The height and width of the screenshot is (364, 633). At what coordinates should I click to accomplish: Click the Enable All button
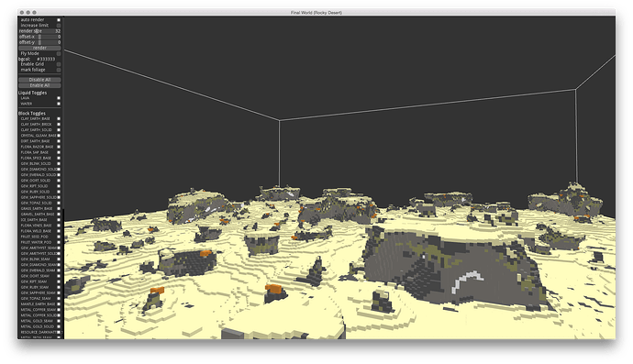coord(39,85)
